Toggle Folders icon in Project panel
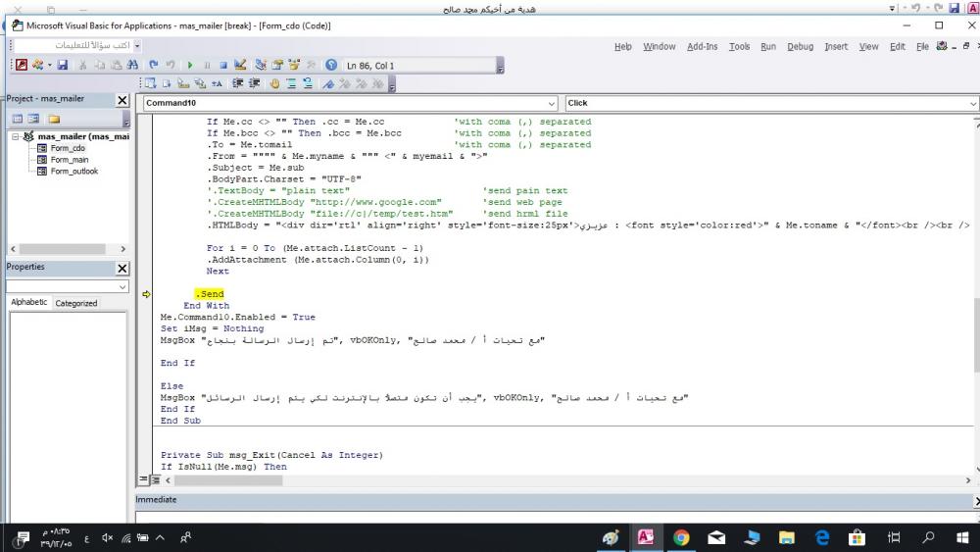This screenshot has width=980, height=552. (x=54, y=119)
